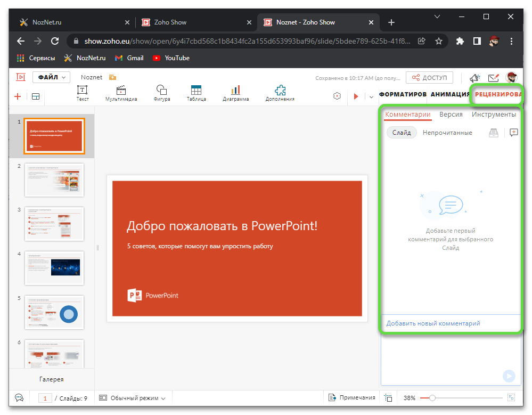Viewport: 532px width, 415px height.
Task: Insert a table with Таблица
Action: pos(196,93)
